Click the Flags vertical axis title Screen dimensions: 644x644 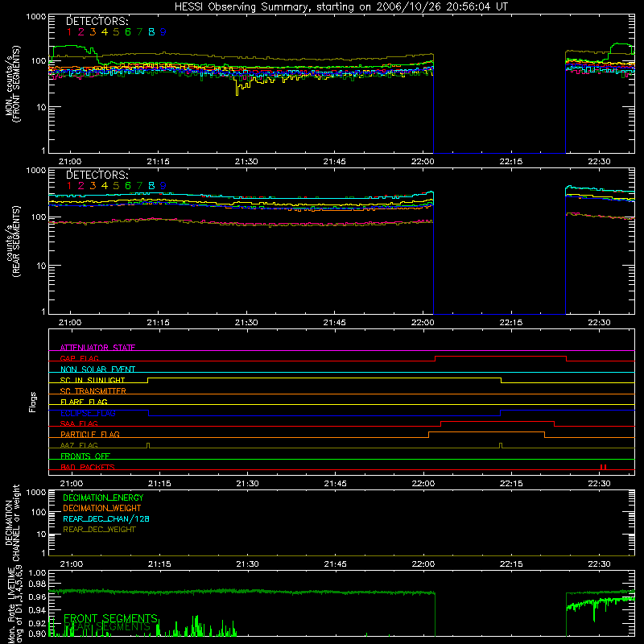(x=33, y=402)
